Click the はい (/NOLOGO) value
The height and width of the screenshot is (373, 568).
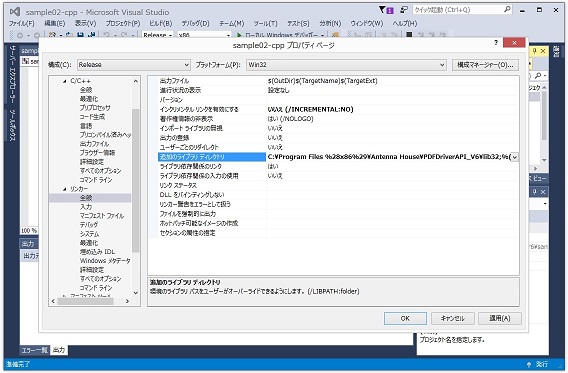click(290, 119)
